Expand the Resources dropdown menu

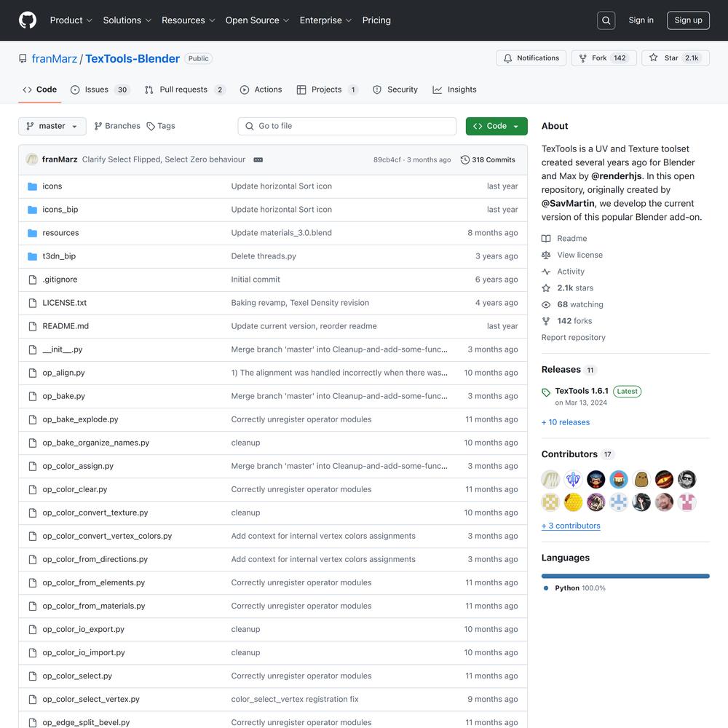188,20
